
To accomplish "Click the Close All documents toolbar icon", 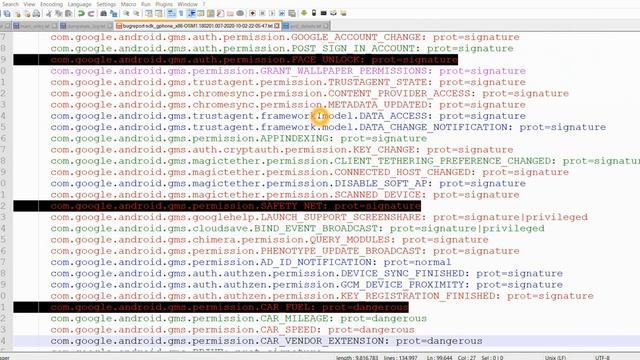I will click(27, 13).
